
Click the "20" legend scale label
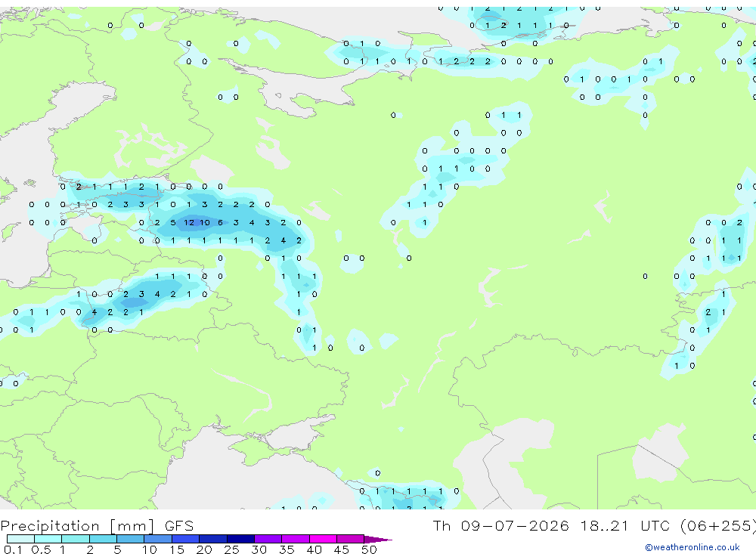pyautogui.click(x=204, y=549)
